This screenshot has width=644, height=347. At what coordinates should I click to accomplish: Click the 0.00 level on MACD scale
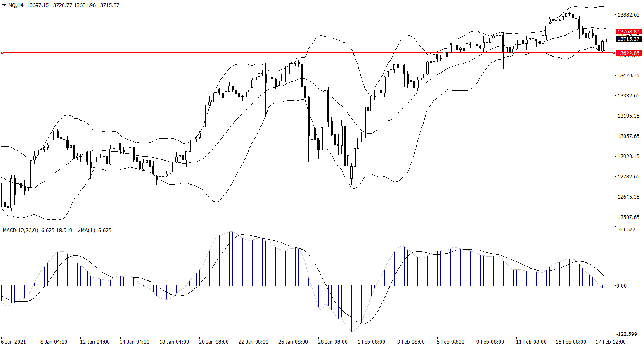click(x=622, y=286)
